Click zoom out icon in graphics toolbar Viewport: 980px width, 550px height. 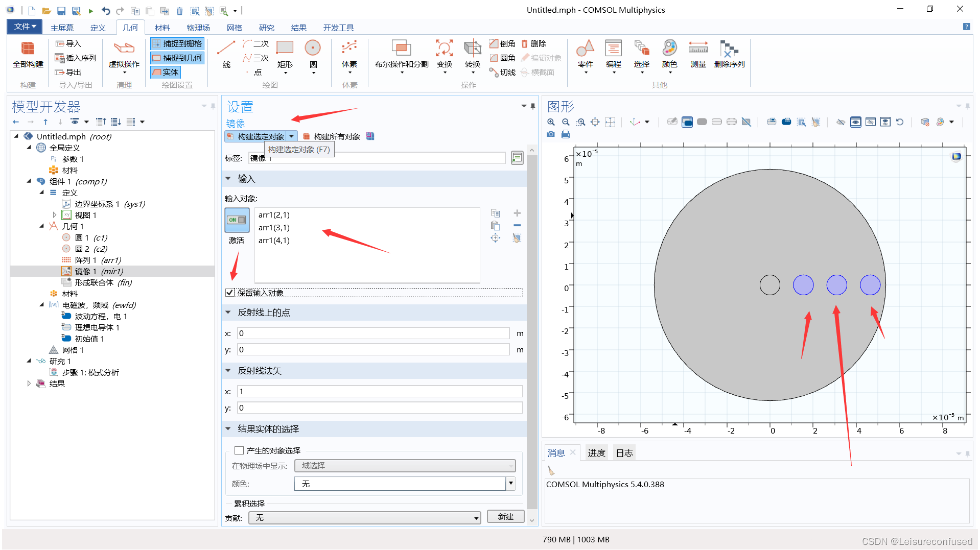coord(566,122)
